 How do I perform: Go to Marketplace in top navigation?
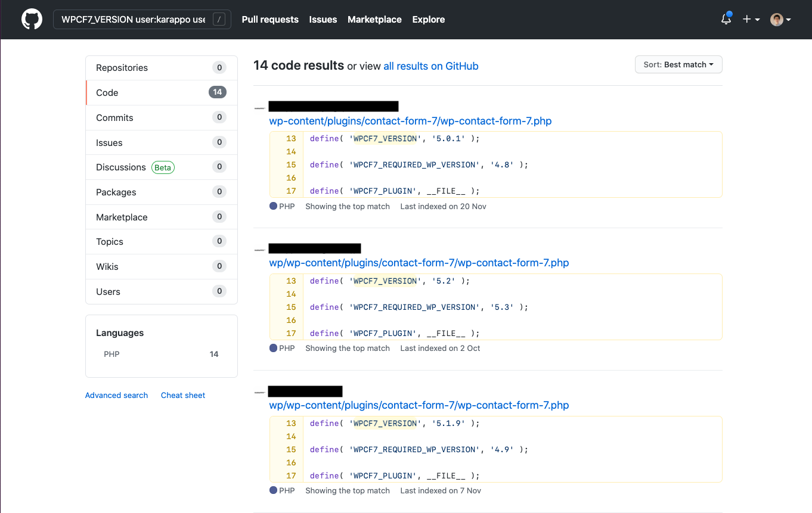(374, 20)
